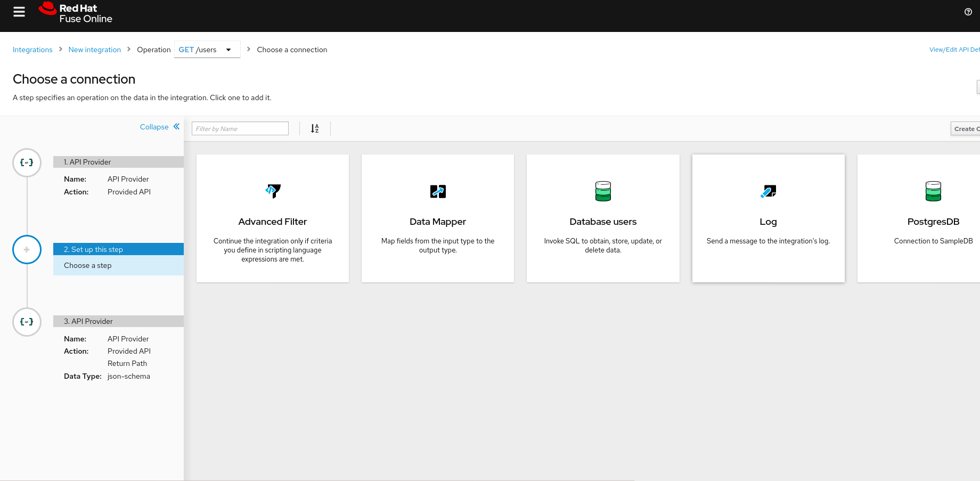This screenshot has height=481, width=980.
Task: Select the PostgresDB card title
Action: coord(933,222)
